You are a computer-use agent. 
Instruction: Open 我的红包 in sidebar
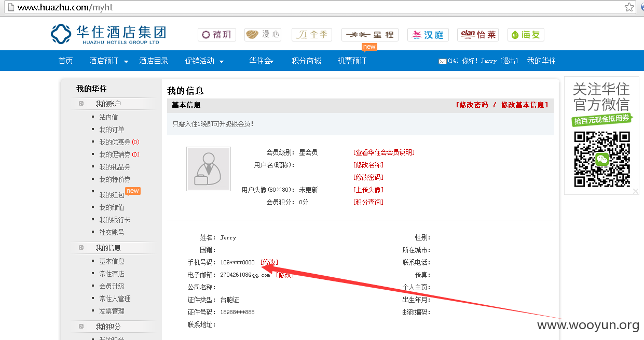(112, 195)
